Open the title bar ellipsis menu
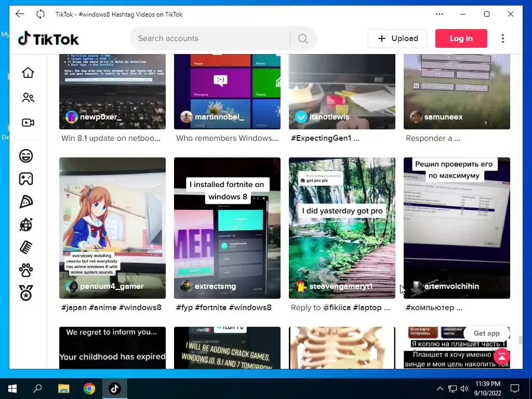The height and width of the screenshot is (399, 532). point(440,14)
